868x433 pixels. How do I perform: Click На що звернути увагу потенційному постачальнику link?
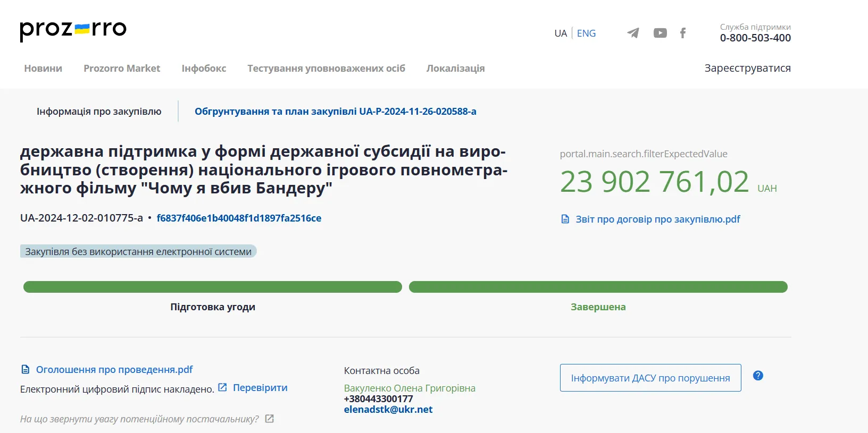[139, 419]
